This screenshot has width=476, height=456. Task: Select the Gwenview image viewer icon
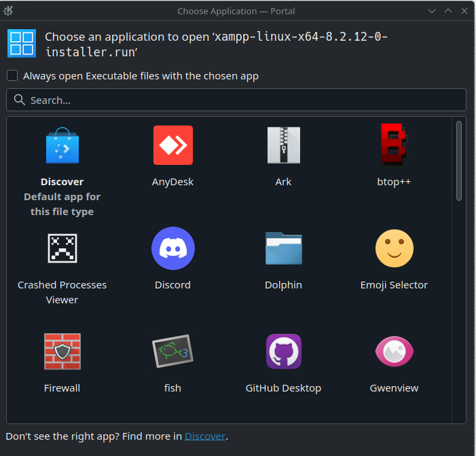(x=394, y=351)
